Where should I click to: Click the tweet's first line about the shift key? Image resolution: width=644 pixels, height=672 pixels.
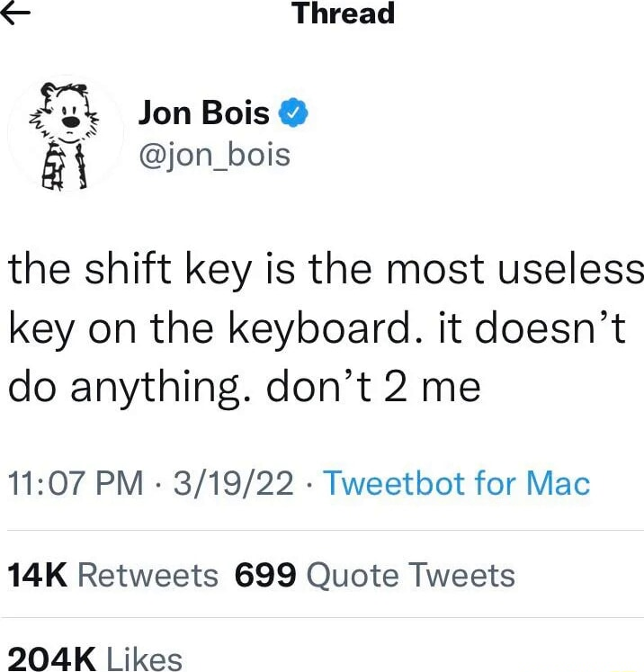click(x=326, y=271)
